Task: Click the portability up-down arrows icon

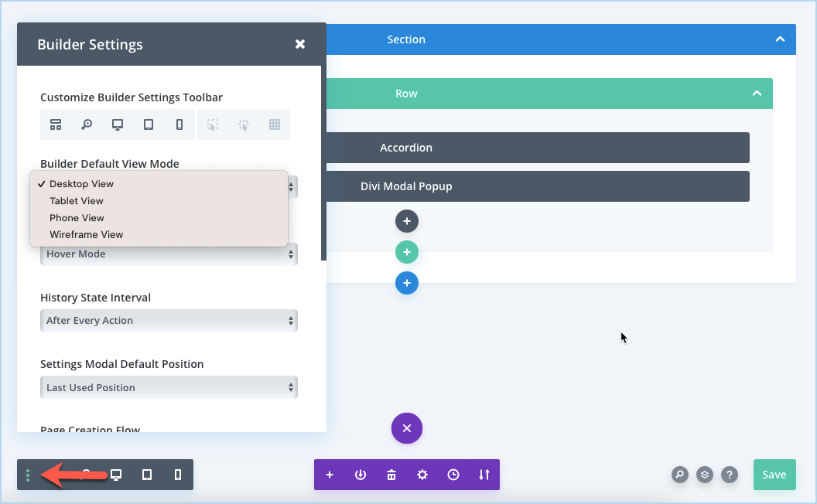Action: coord(484,475)
